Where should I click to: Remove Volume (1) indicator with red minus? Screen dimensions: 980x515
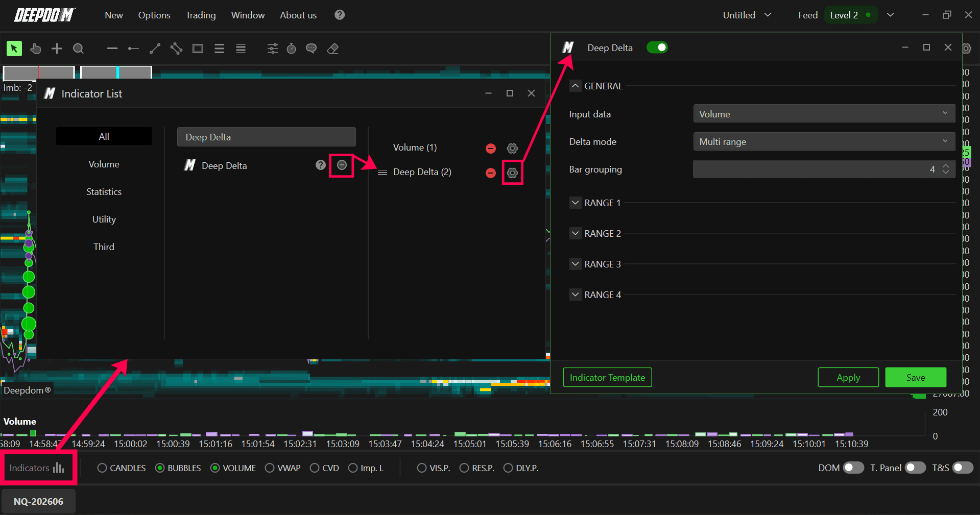coord(491,149)
